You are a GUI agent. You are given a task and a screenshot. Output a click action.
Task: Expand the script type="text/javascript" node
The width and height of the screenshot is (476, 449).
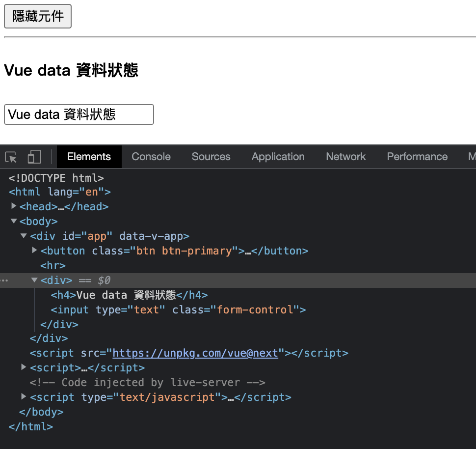pyautogui.click(x=24, y=397)
